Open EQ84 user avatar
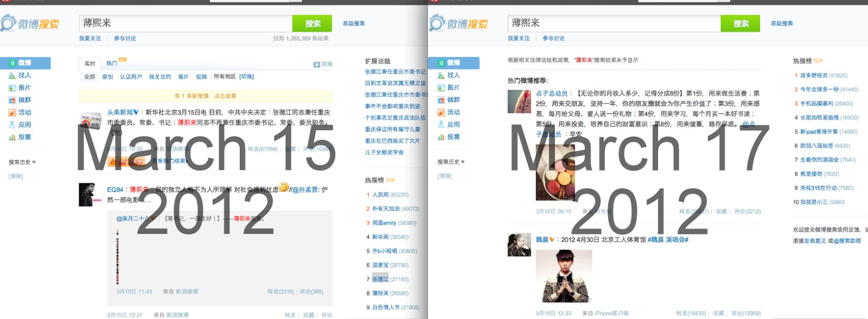 [90, 195]
